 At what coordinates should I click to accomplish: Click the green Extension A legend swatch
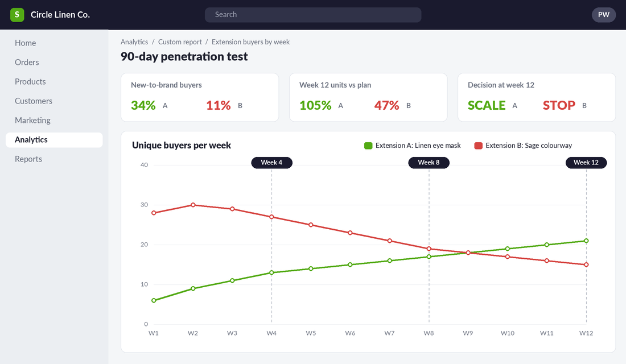(368, 146)
